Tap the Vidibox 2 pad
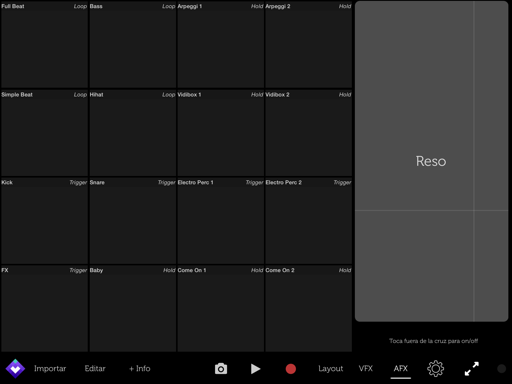The height and width of the screenshot is (384, 512). pyautogui.click(x=309, y=133)
